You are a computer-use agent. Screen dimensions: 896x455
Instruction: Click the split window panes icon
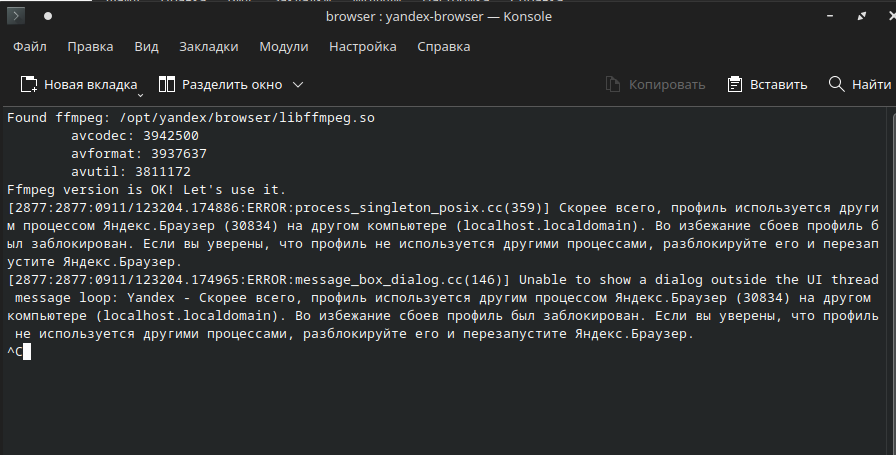coord(166,85)
